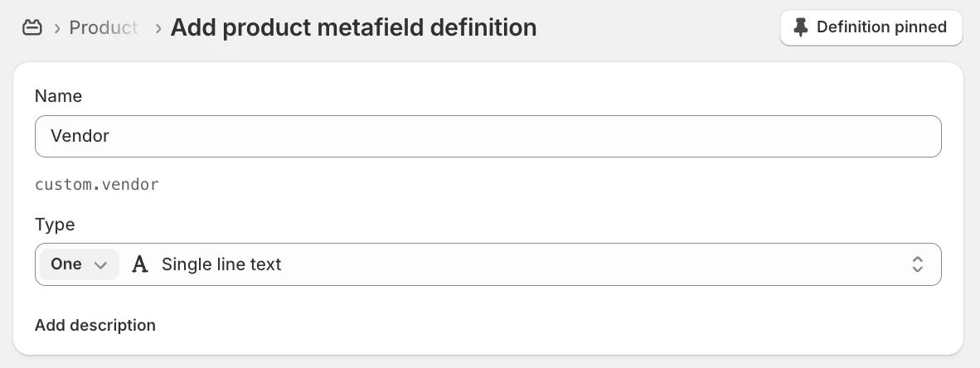Toggle the Definition pinned button
Image resolution: width=980 pixels, height=368 pixels.
(871, 27)
